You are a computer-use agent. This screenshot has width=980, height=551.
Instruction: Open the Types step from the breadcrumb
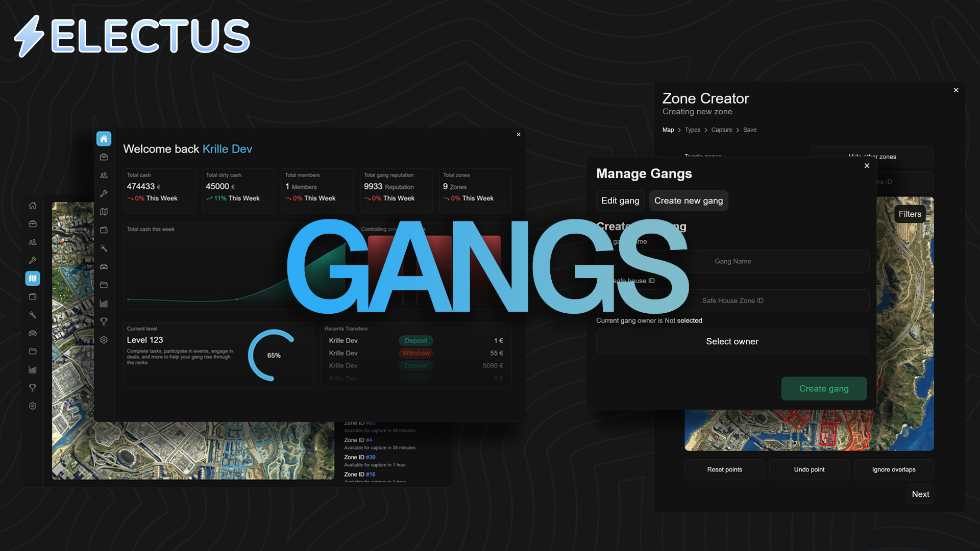[692, 130]
